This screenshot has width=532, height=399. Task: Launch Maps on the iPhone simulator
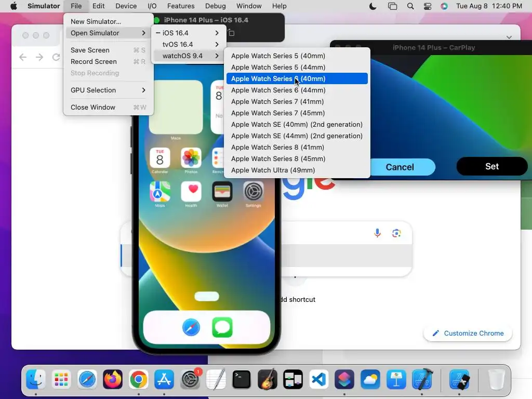[x=160, y=192]
